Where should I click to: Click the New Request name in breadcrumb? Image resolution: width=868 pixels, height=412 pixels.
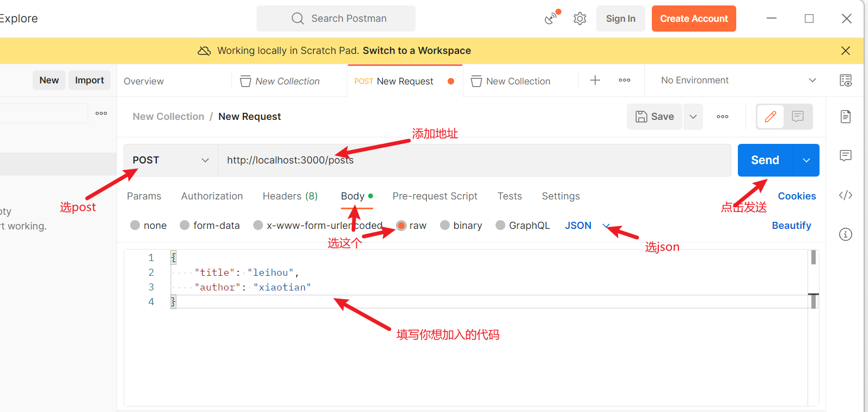(249, 117)
